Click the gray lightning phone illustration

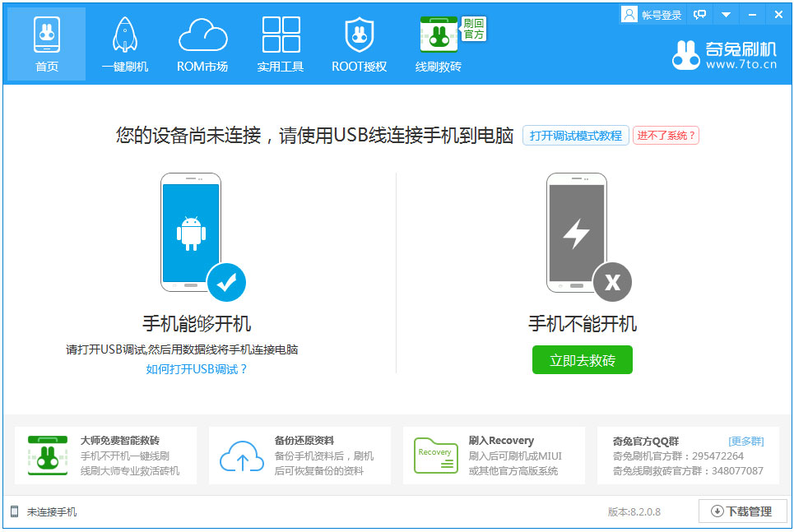(x=577, y=233)
